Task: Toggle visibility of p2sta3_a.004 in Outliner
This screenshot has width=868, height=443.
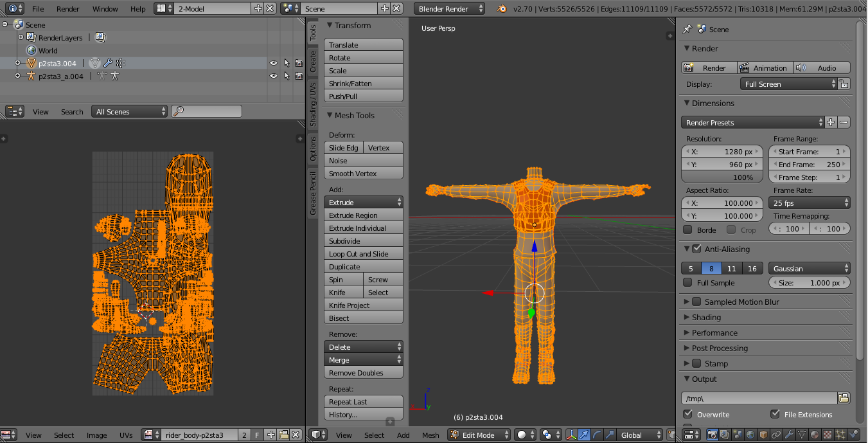Action: (274, 76)
